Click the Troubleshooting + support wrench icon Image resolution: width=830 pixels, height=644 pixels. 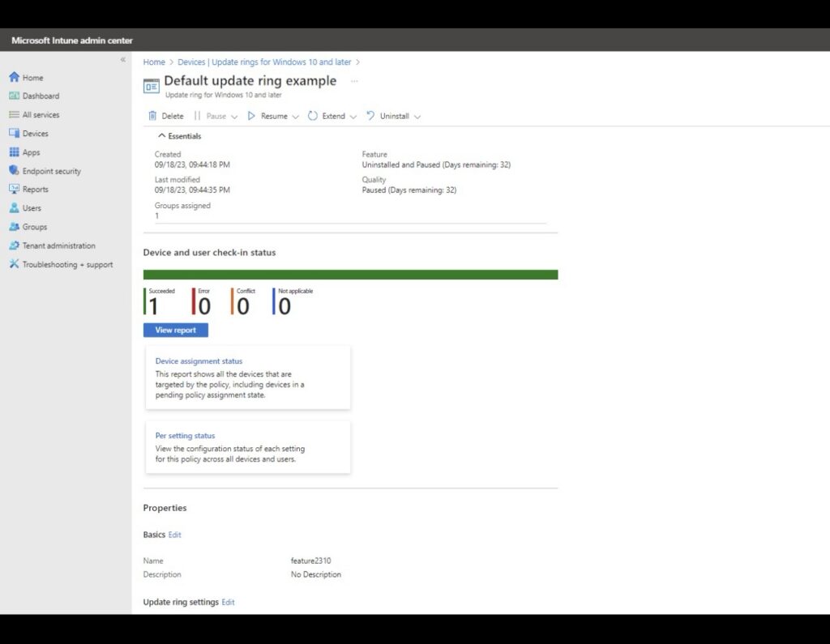(14, 265)
